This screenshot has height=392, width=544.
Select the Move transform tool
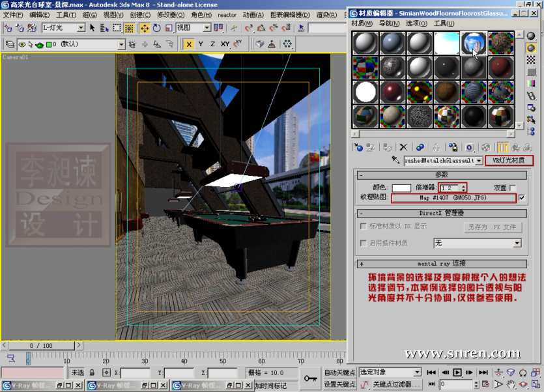coord(145,28)
